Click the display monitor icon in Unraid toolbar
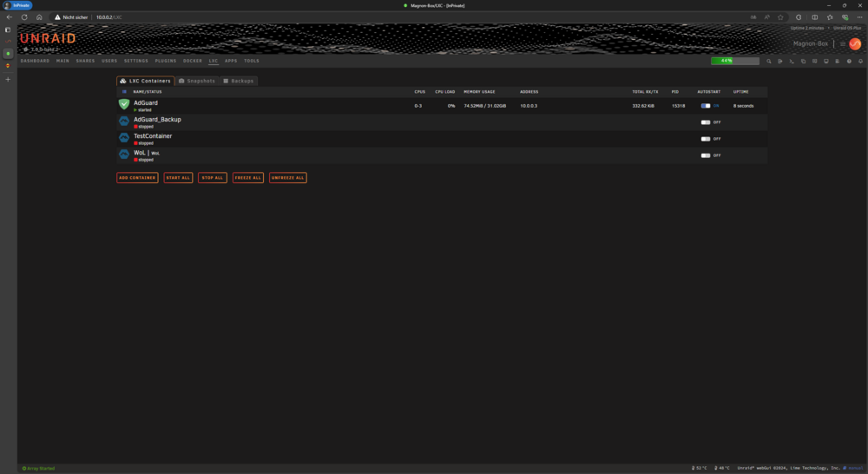This screenshot has height=474, width=868. point(826,61)
